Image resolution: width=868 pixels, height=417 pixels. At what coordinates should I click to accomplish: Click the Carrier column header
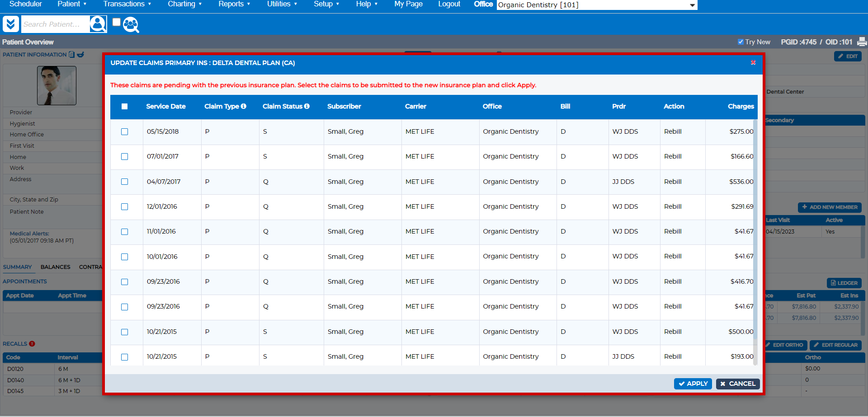pyautogui.click(x=415, y=106)
